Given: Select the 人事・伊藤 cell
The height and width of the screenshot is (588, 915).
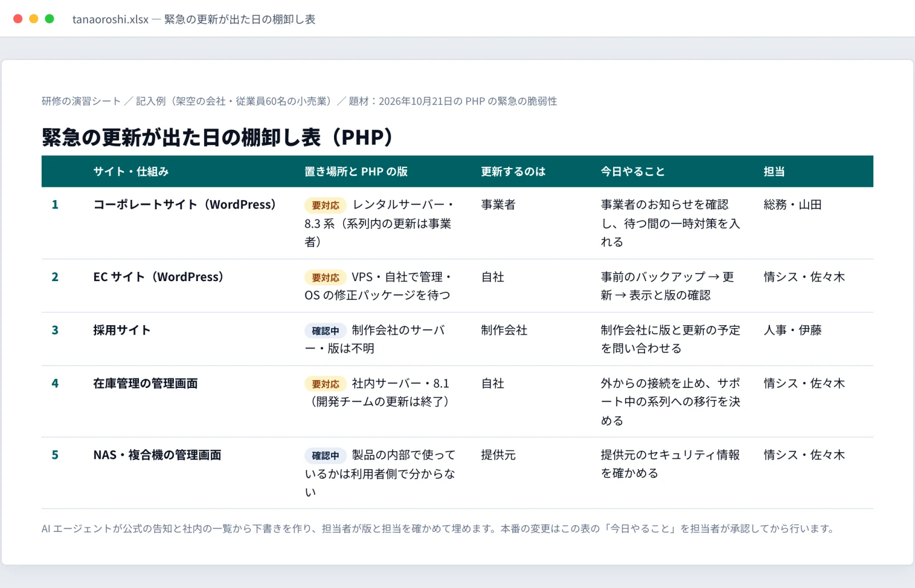Looking at the screenshot, I should point(793,330).
